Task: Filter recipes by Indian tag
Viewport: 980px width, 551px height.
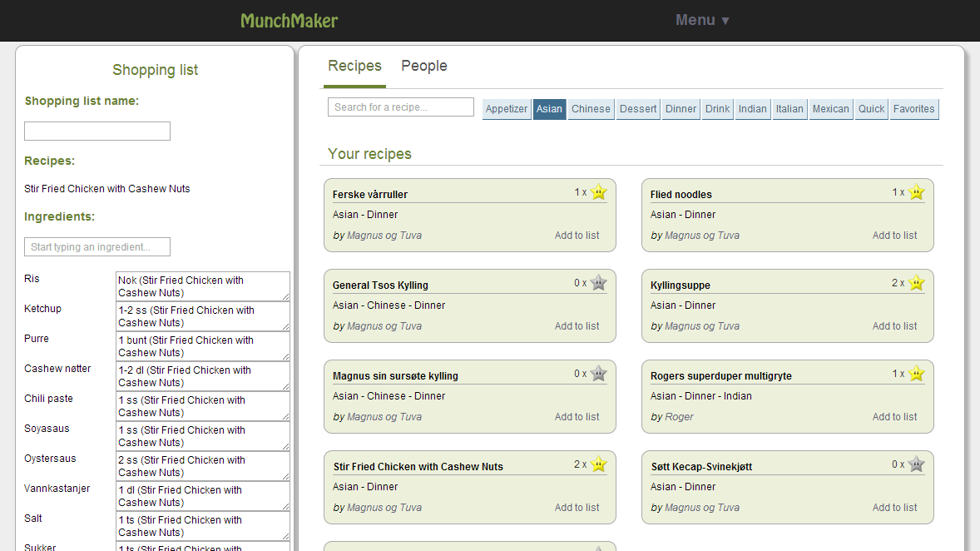Action: pyautogui.click(x=753, y=109)
